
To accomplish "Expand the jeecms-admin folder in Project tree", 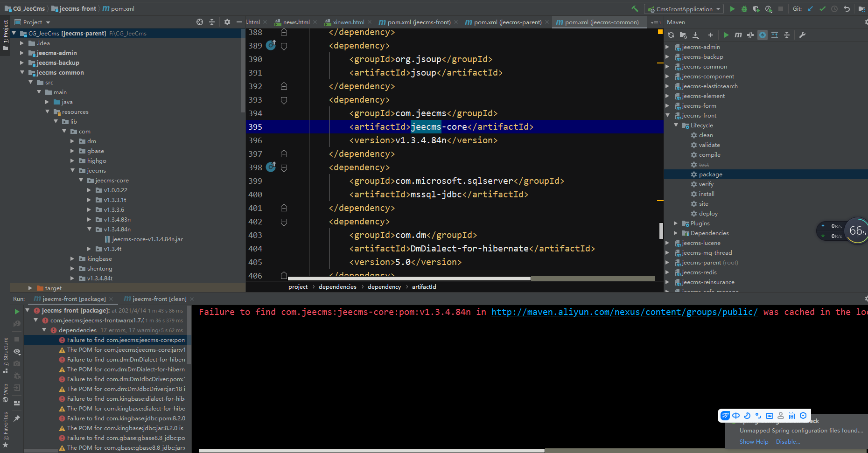I will pos(21,53).
